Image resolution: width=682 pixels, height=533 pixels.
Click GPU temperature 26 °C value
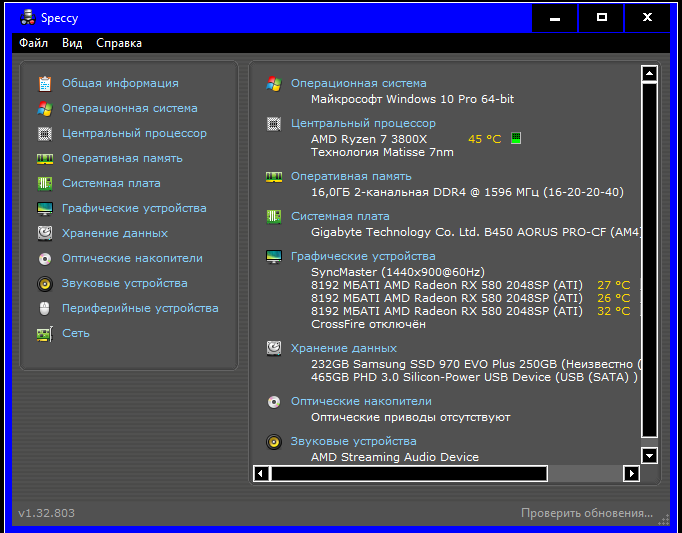[x=614, y=298]
